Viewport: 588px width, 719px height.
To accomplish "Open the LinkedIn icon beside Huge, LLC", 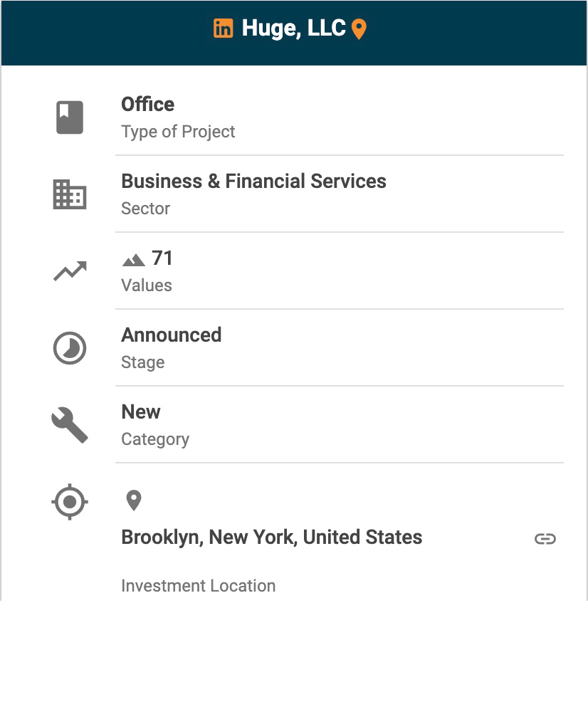I will [224, 28].
